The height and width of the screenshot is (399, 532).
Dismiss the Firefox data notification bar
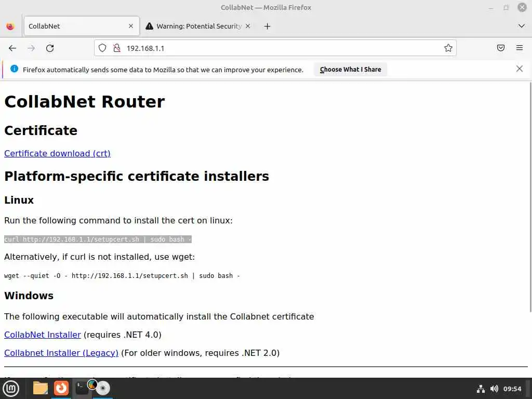pos(520,69)
